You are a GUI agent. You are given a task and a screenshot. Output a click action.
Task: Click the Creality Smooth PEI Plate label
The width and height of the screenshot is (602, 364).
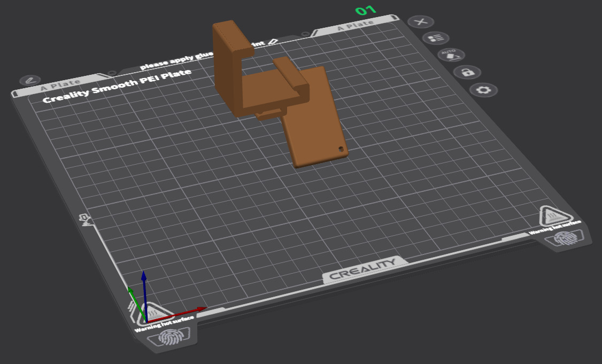117,86
